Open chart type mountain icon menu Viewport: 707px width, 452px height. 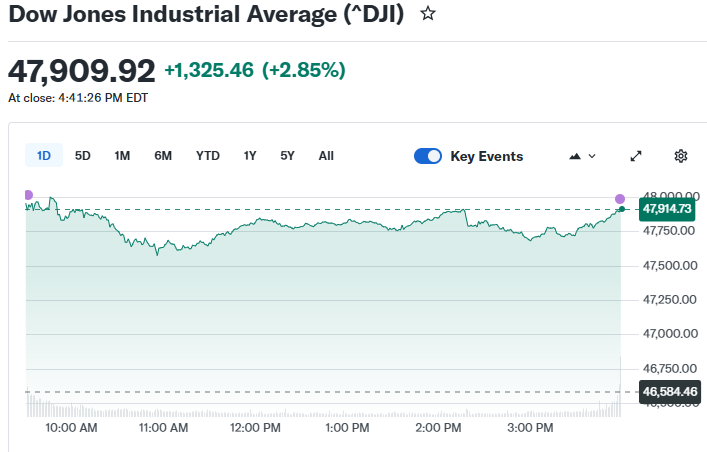coord(581,156)
